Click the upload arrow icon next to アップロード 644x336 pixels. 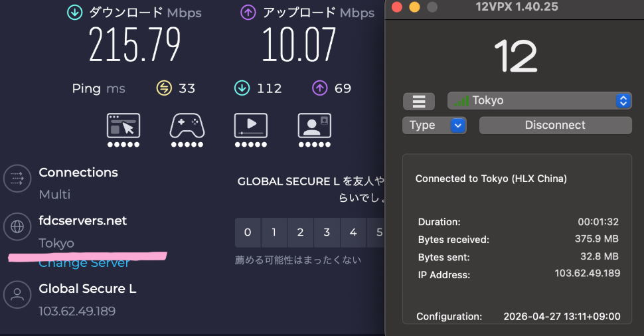pyautogui.click(x=248, y=13)
